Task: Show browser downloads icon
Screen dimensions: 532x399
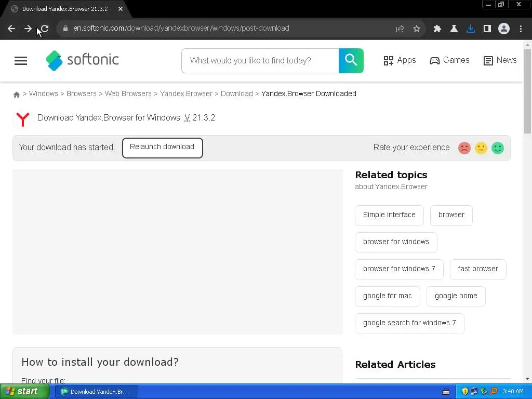Action: 471,29
